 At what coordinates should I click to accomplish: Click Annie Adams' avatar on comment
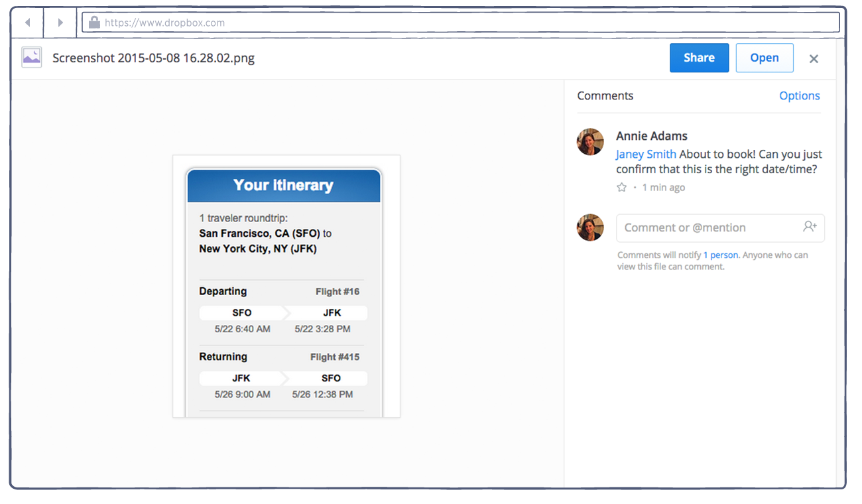pos(590,142)
